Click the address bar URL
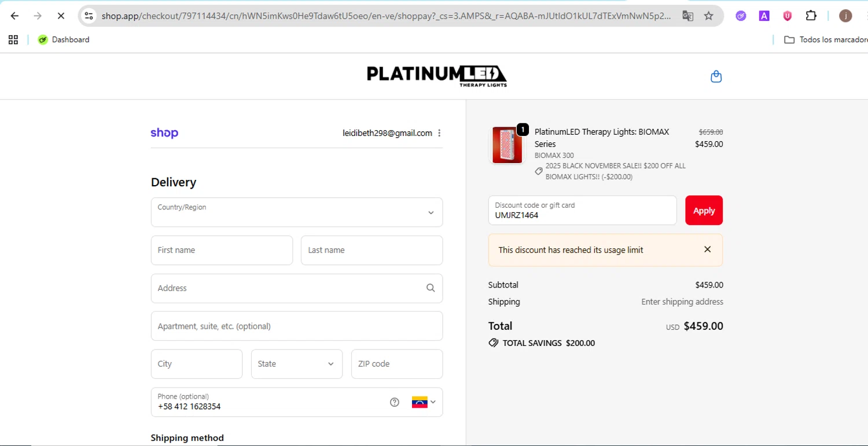Viewport: 868px width, 446px height. click(386, 16)
